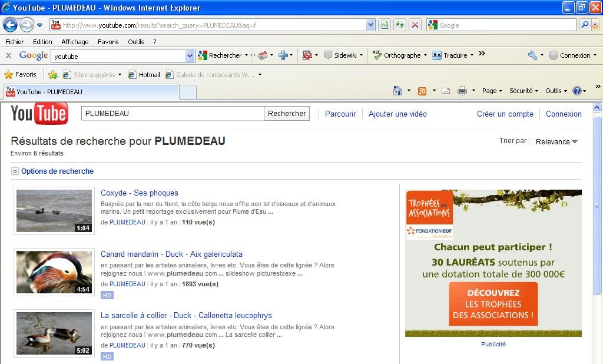This screenshot has width=603, height=364.
Task: Click the Google toolbar share plus icon
Action: [x=283, y=55]
